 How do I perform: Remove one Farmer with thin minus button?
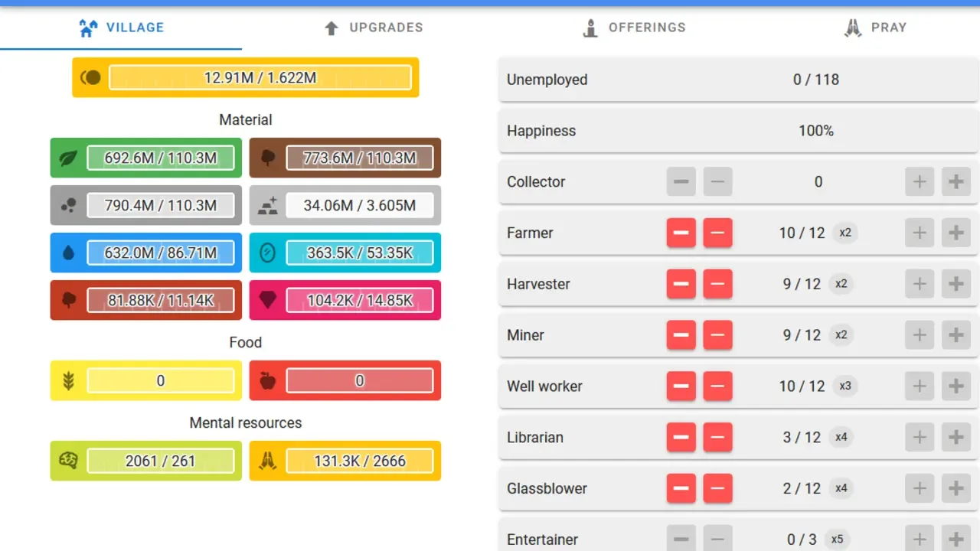point(717,233)
